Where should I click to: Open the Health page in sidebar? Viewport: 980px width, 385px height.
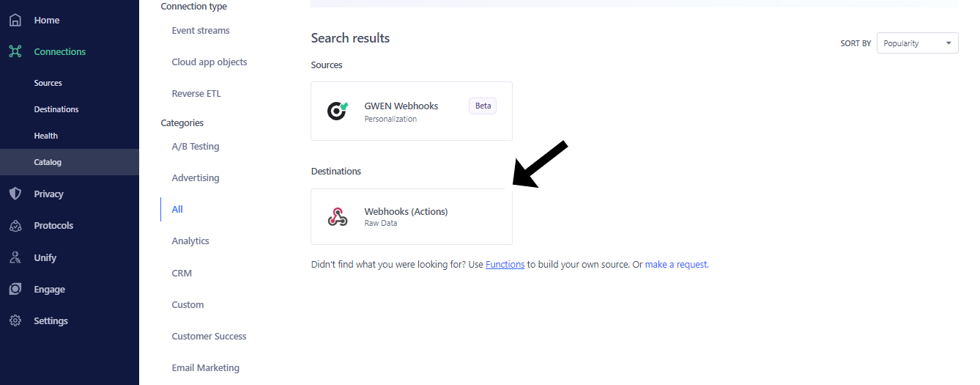point(45,136)
